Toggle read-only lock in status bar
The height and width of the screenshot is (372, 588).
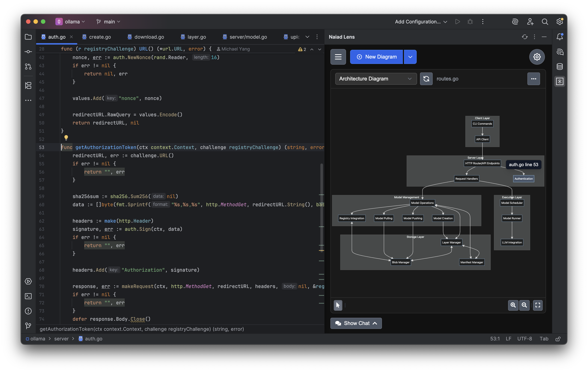click(x=558, y=339)
